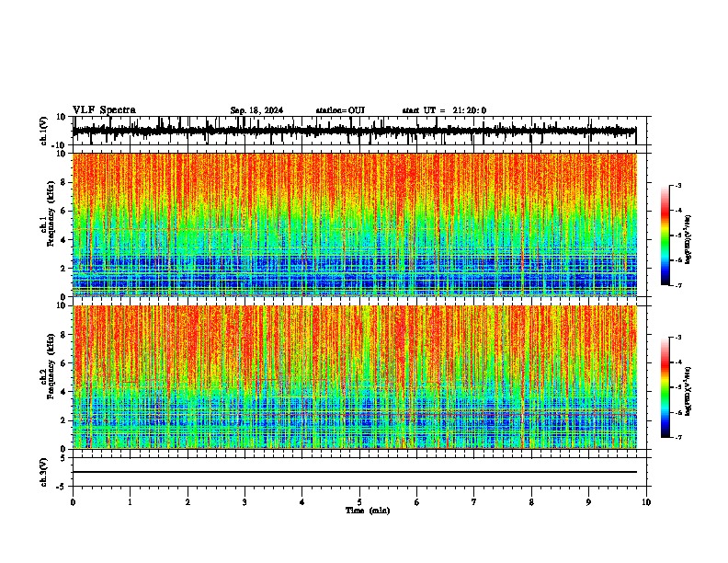728x563 pixels.
Task: Click the time axis tick label '8'
Action: pyautogui.click(x=531, y=502)
